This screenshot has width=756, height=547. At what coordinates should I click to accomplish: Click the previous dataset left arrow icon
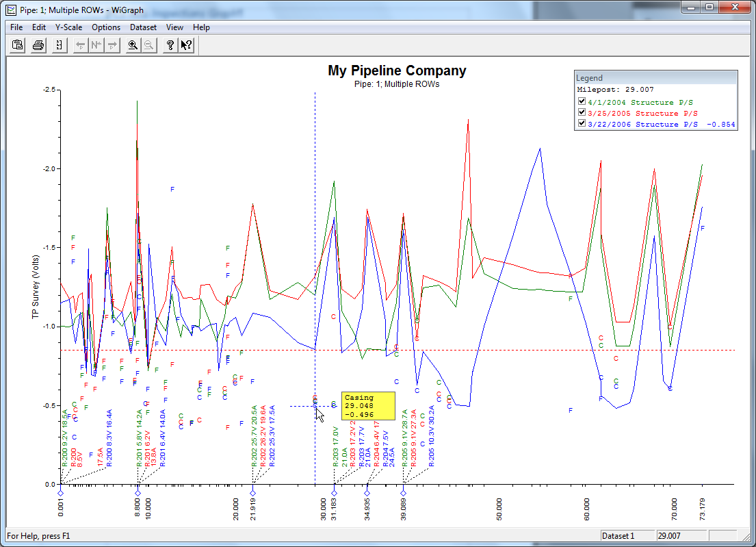click(x=81, y=45)
